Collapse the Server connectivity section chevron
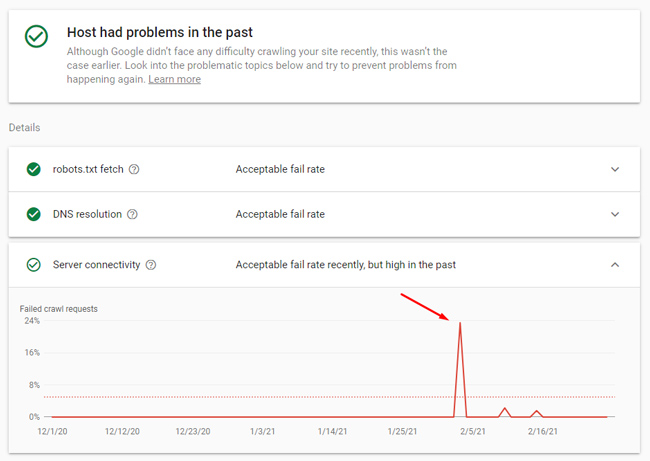 (x=615, y=265)
